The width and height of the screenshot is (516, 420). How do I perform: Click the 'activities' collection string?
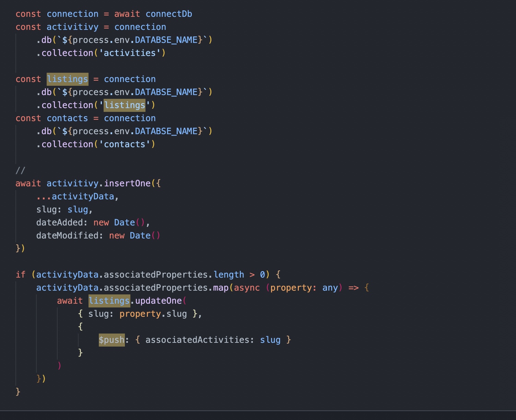click(130, 53)
